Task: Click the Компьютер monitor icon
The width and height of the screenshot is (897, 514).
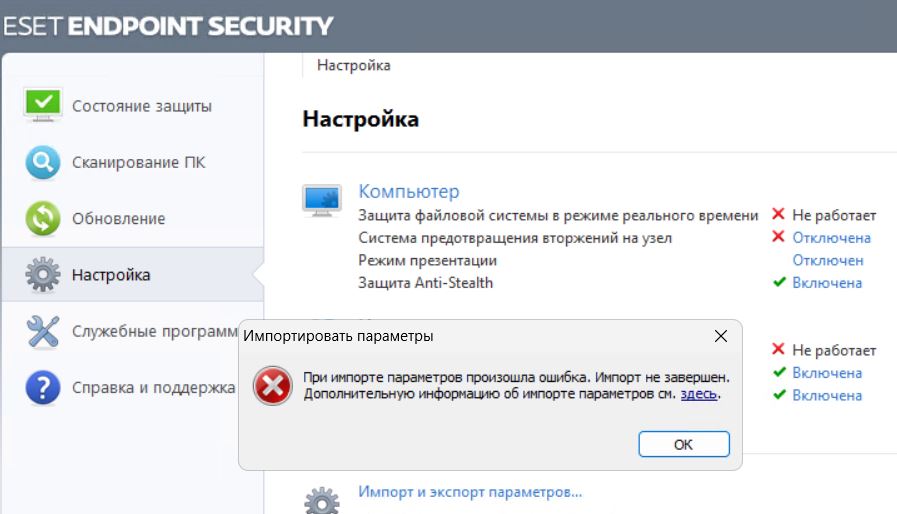Action: pos(322,200)
